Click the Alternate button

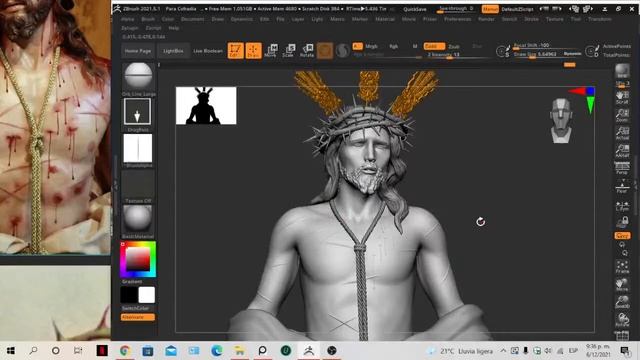138,317
